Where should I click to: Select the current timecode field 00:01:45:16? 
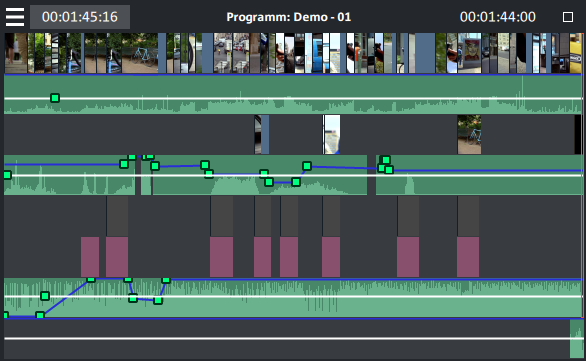tap(80, 17)
